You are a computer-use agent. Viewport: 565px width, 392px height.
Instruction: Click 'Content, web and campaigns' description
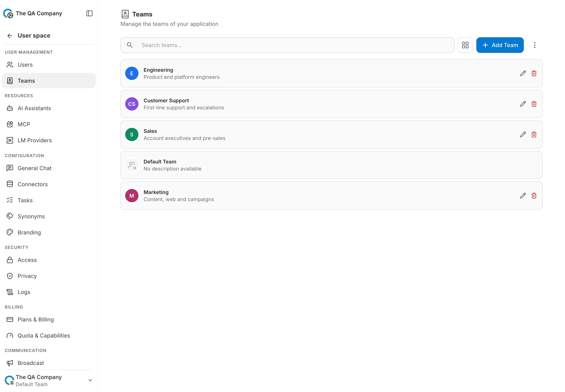(179, 200)
